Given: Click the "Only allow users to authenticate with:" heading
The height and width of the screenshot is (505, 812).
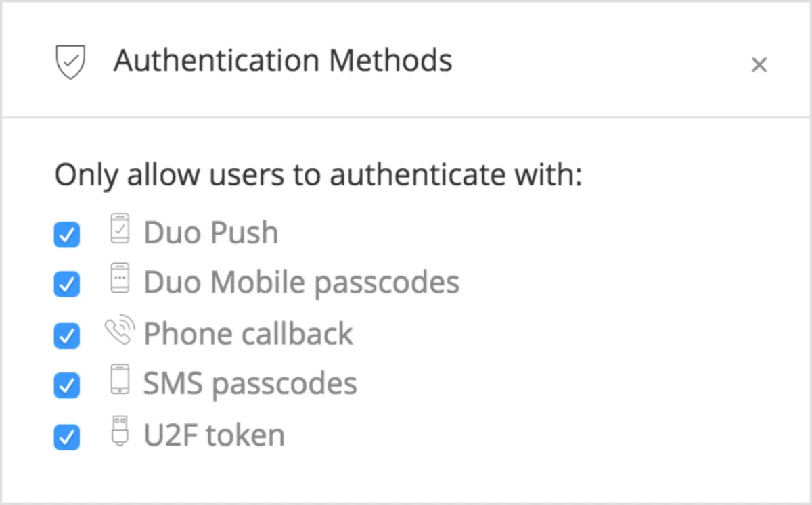Looking at the screenshot, I should coord(318,175).
